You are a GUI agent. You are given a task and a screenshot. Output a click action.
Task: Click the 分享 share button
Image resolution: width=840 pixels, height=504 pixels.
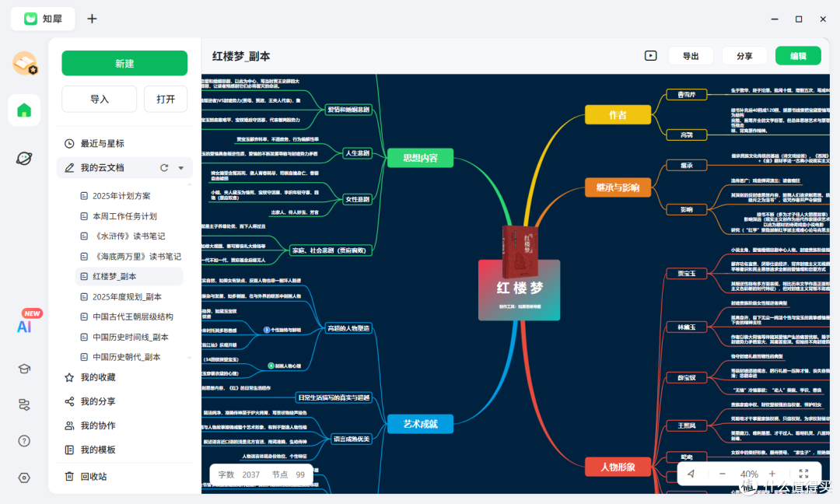[744, 56]
